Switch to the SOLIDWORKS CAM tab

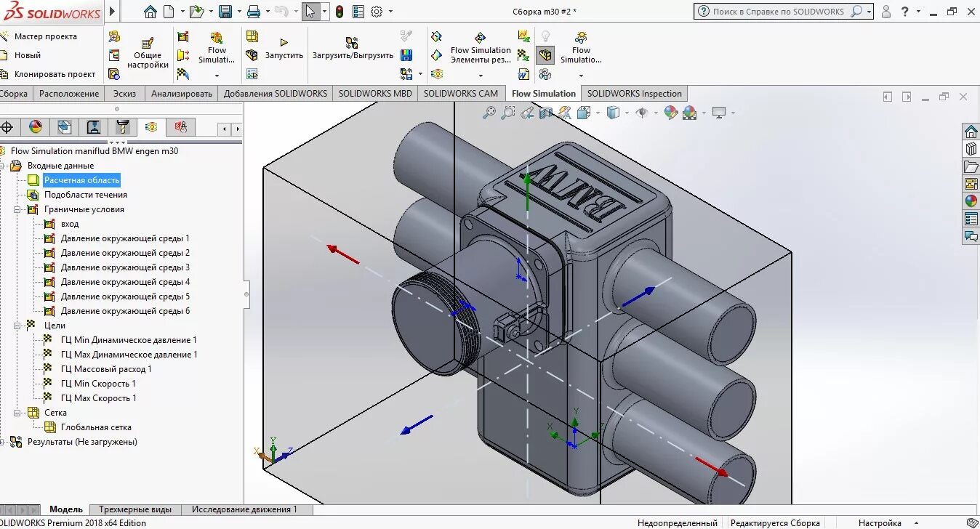click(461, 93)
